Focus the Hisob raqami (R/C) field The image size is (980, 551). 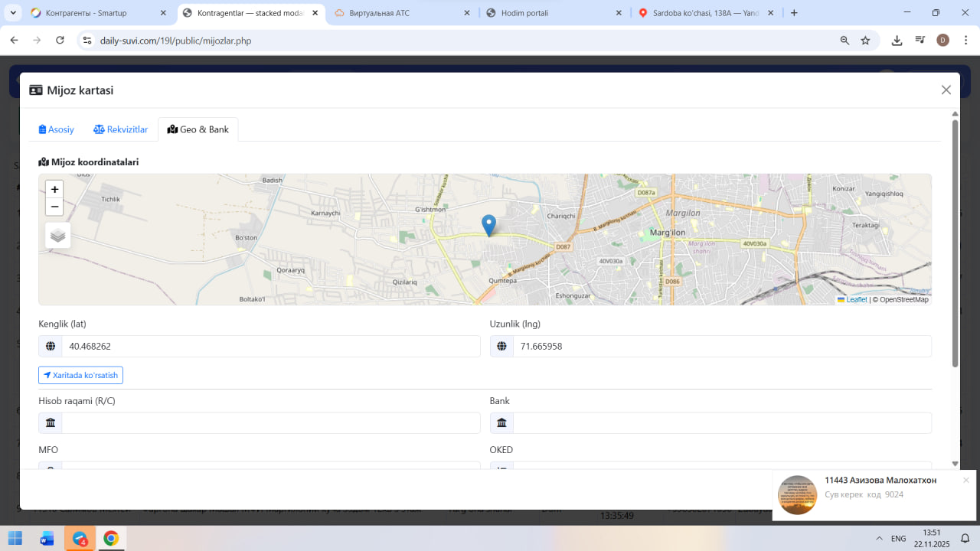pos(270,423)
